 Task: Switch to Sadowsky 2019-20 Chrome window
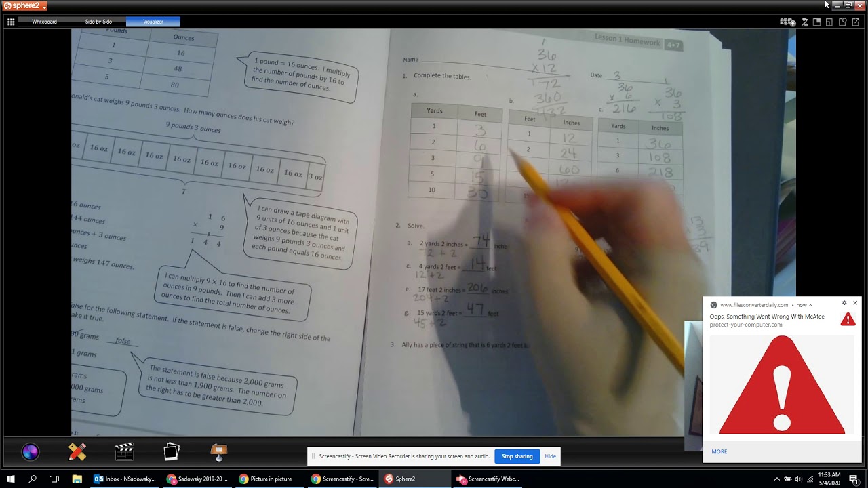[197, 479]
